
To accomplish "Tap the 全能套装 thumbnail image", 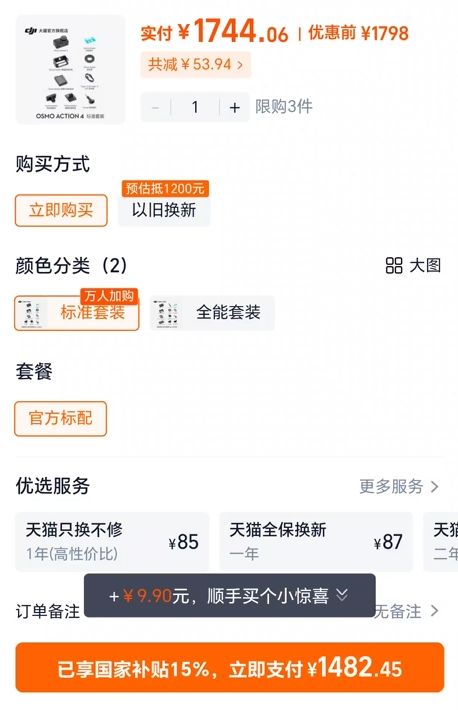I will (166, 313).
